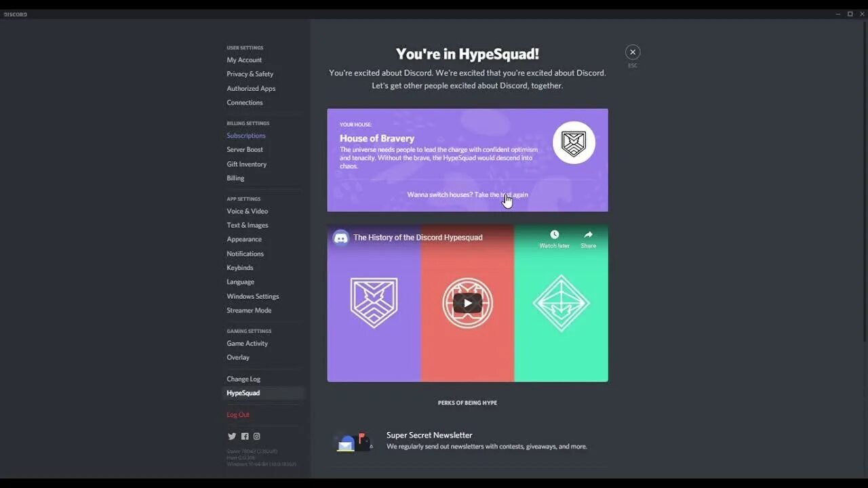Play The History of the Discord Hypesquad video
This screenshot has width=868, height=488.
tap(467, 303)
